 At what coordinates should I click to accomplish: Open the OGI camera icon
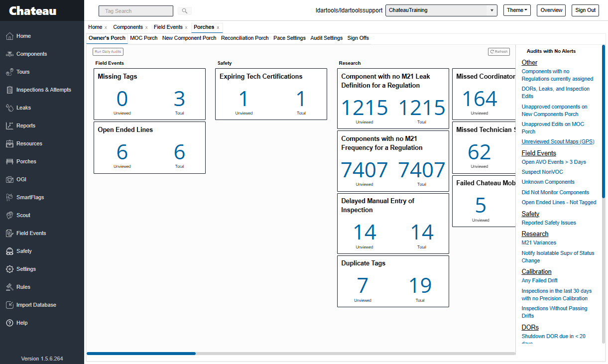pos(9,179)
